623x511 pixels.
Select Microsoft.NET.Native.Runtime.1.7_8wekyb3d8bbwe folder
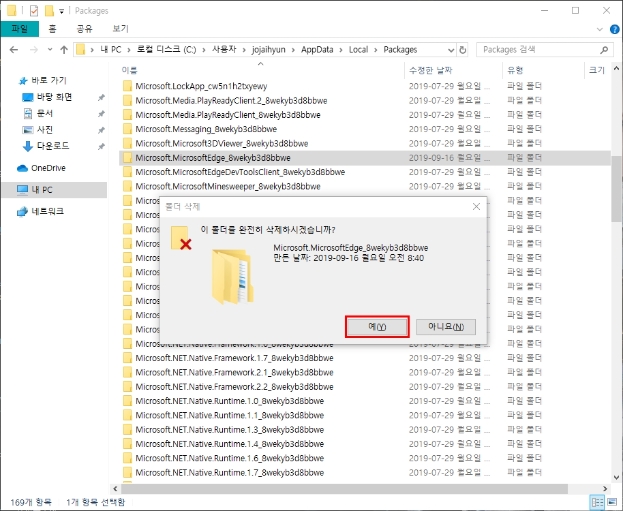230,472
